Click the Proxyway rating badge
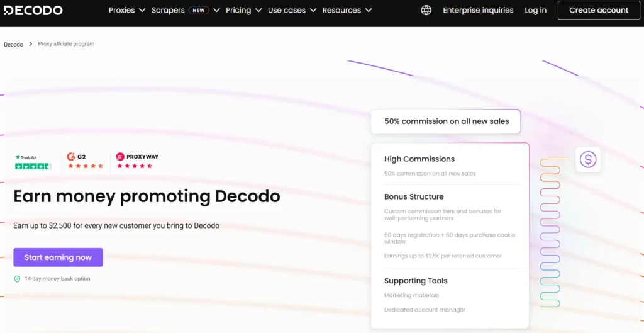Image resolution: width=644 pixels, height=333 pixels. (136, 161)
